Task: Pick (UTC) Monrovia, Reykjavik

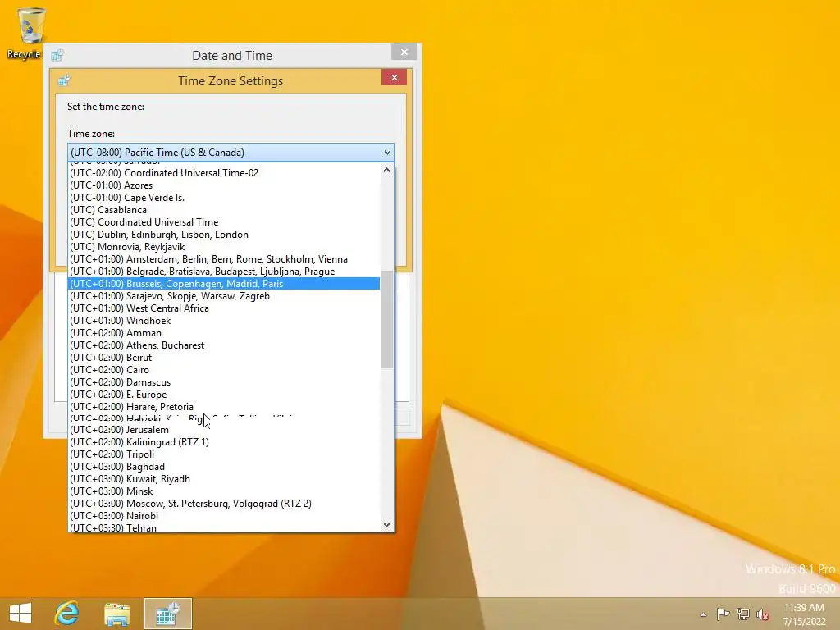Action: (x=224, y=247)
